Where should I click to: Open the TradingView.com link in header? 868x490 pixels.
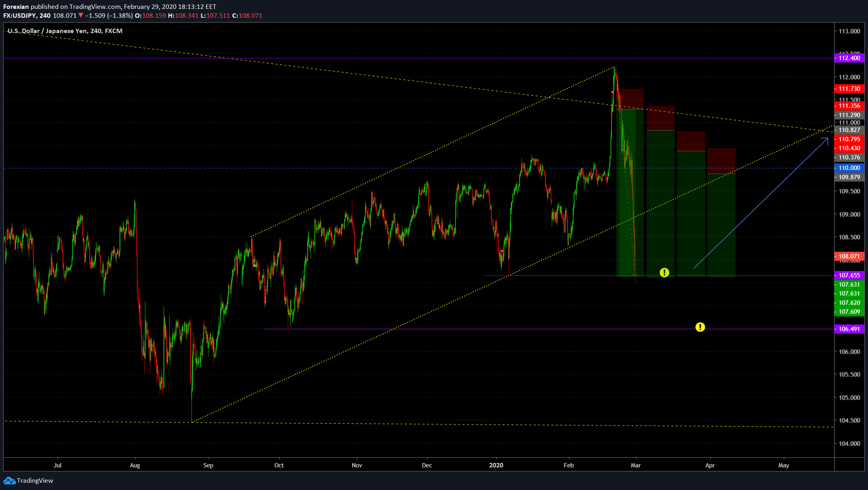click(95, 6)
